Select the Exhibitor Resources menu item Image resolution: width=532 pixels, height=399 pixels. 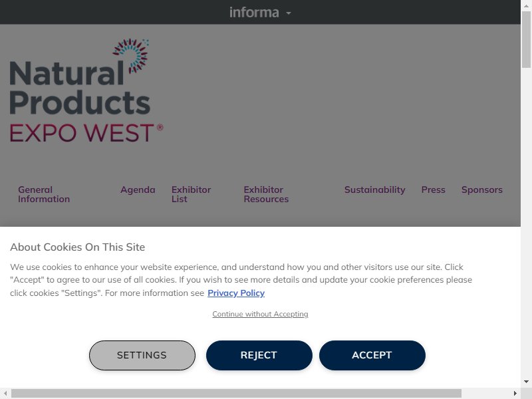tap(266, 194)
